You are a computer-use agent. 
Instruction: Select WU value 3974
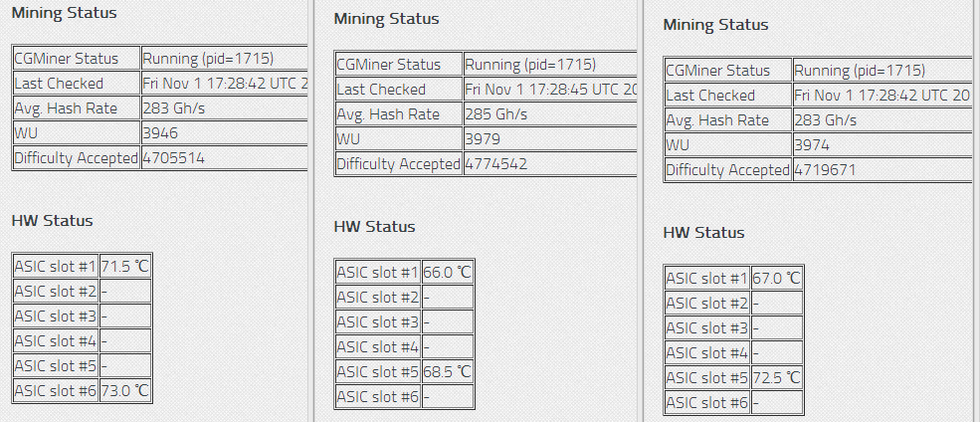[x=812, y=145]
